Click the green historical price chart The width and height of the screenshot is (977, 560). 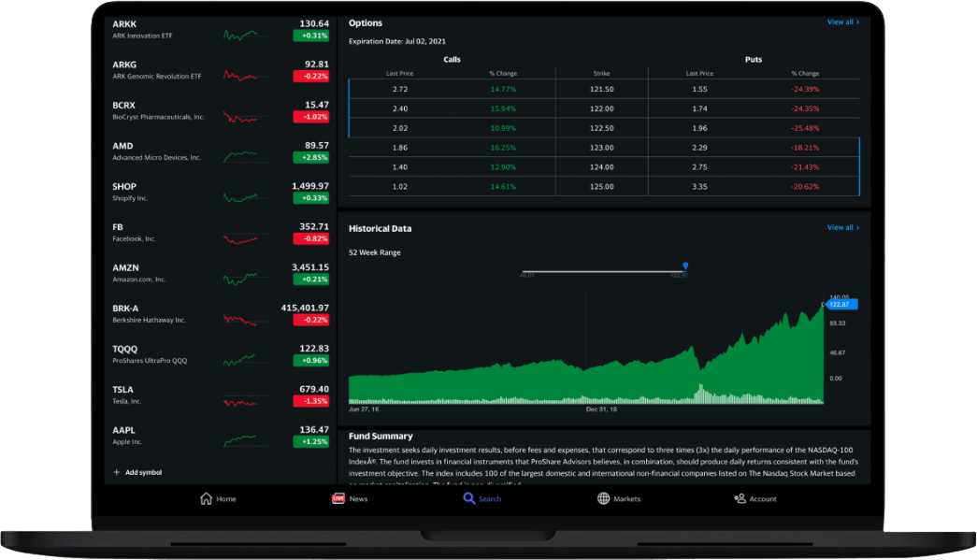click(x=585, y=352)
